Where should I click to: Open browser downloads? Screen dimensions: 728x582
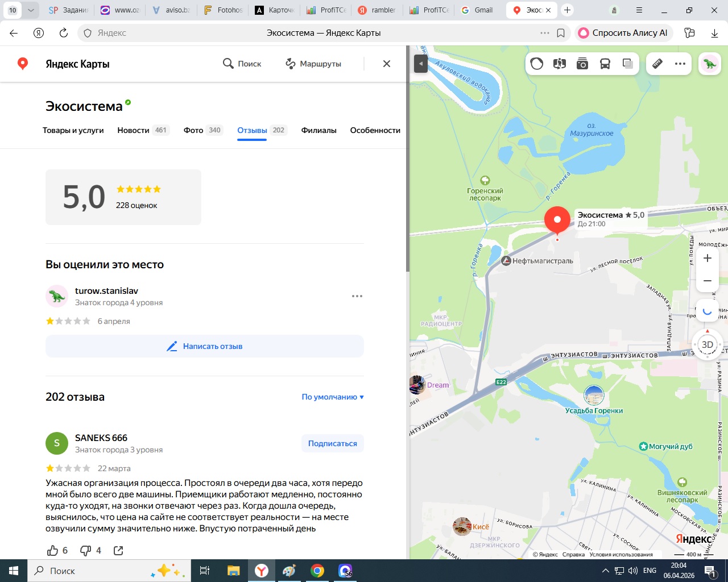point(714,33)
